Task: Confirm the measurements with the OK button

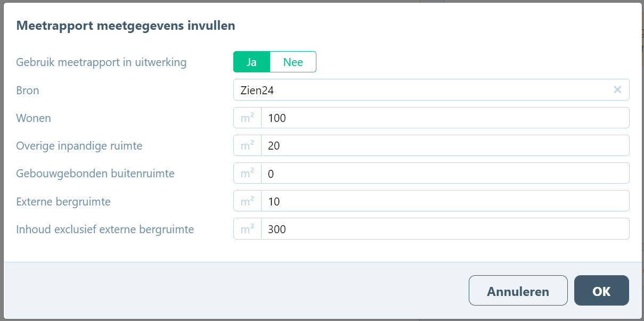Action: tap(601, 291)
